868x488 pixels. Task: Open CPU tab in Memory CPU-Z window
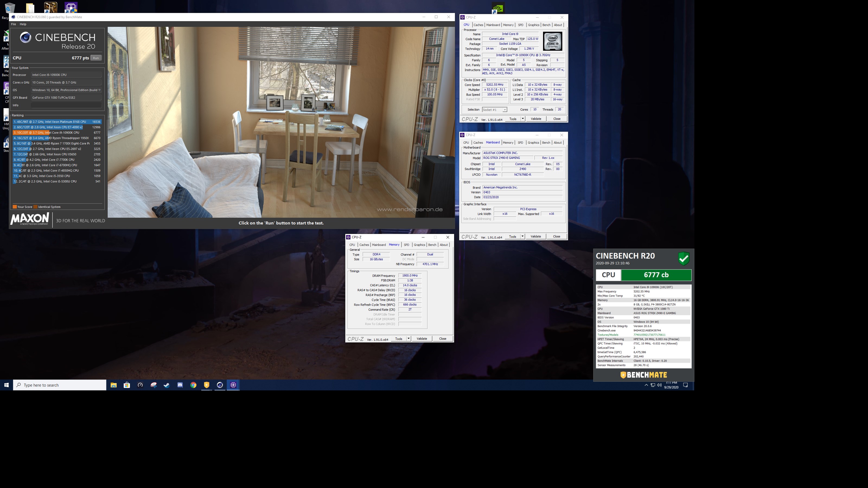(x=352, y=245)
